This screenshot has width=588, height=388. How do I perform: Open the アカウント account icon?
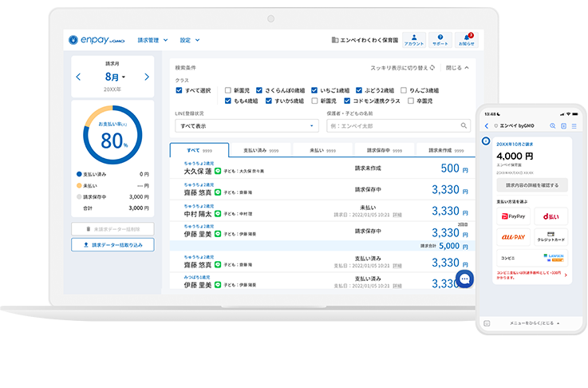point(414,40)
